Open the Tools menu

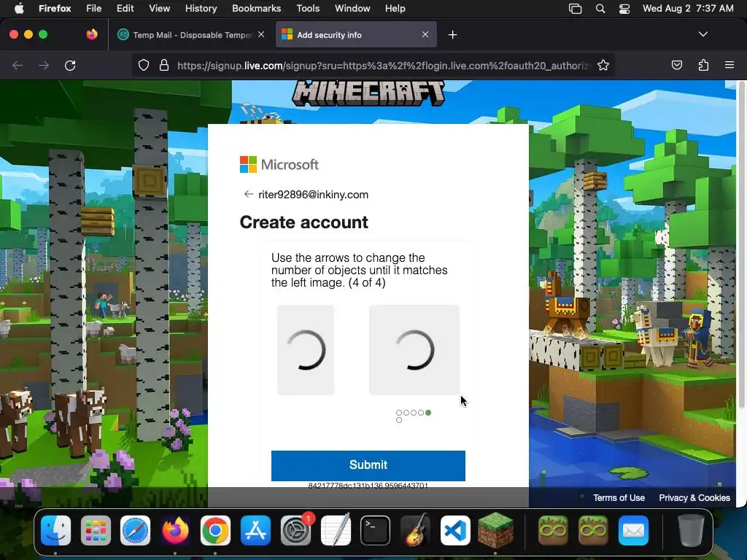click(x=308, y=9)
